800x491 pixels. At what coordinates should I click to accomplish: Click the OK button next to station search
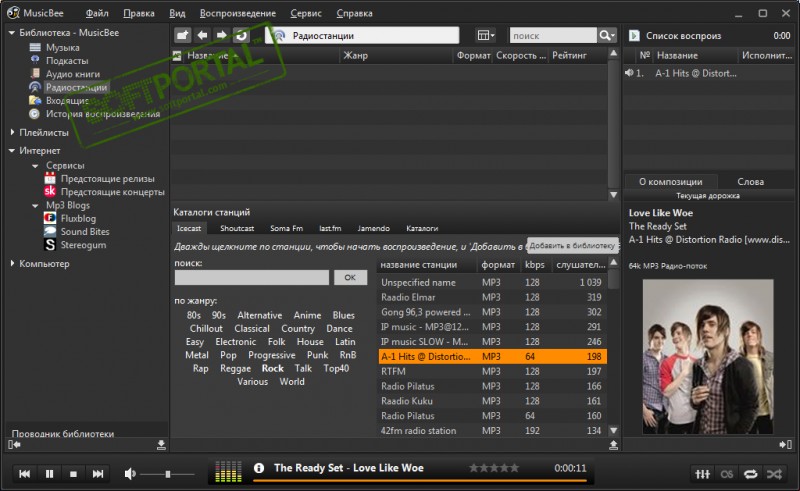[x=349, y=277]
